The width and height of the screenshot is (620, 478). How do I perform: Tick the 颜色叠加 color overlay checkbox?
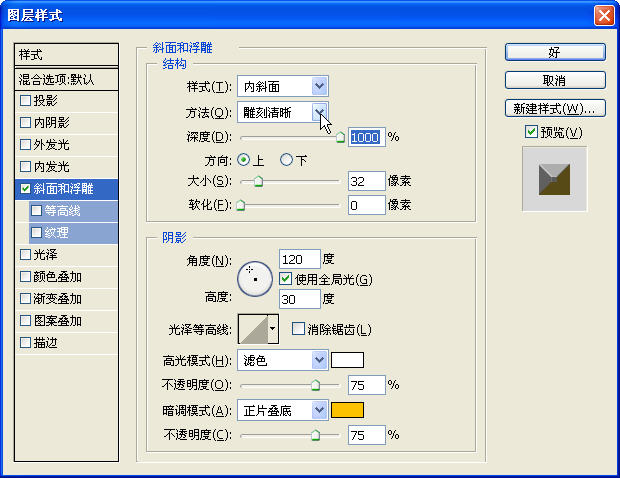[x=25, y=277]
